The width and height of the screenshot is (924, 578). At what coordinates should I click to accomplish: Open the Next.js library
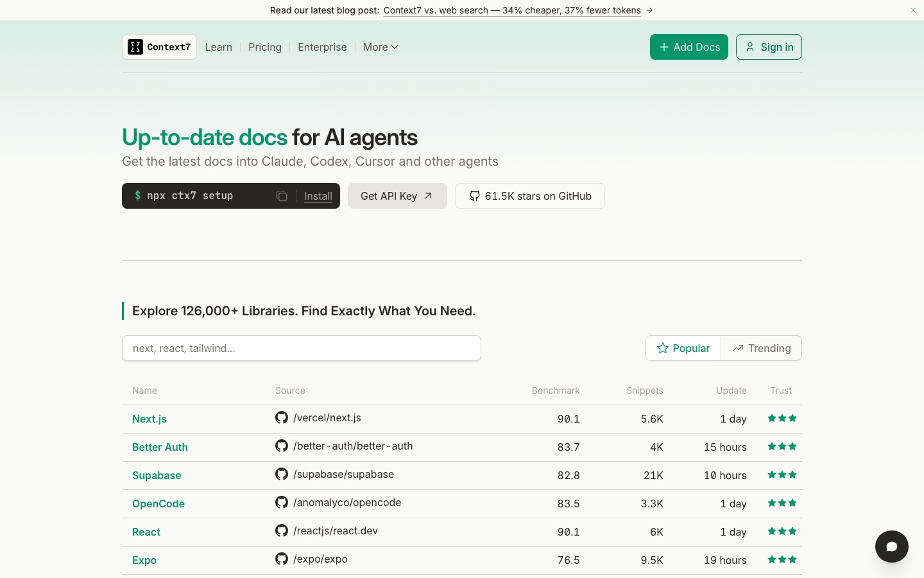point(150,419)
